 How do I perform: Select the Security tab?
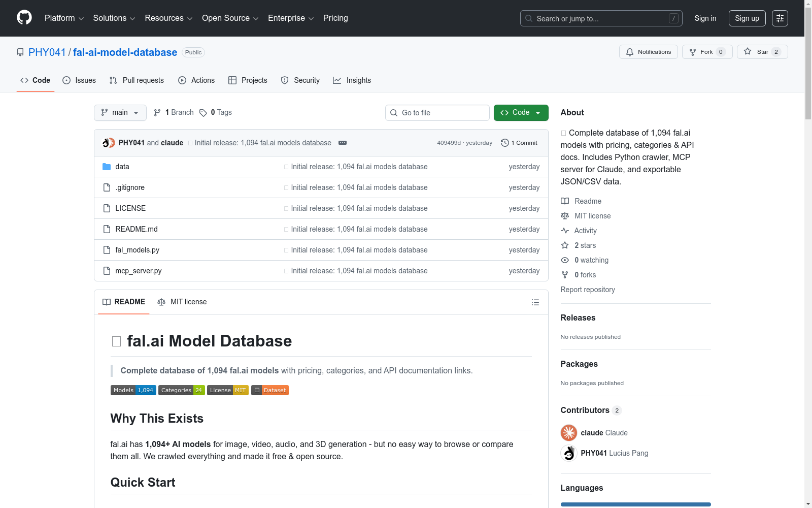300,80
